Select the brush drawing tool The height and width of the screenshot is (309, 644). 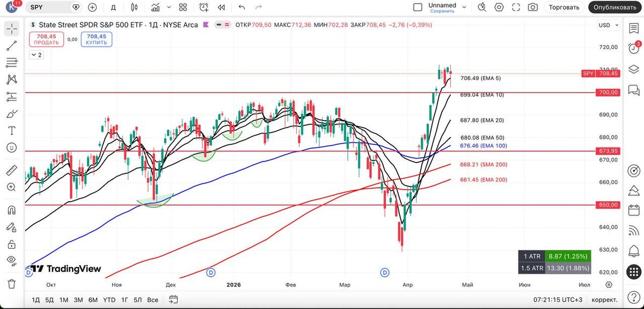(12, 114)
